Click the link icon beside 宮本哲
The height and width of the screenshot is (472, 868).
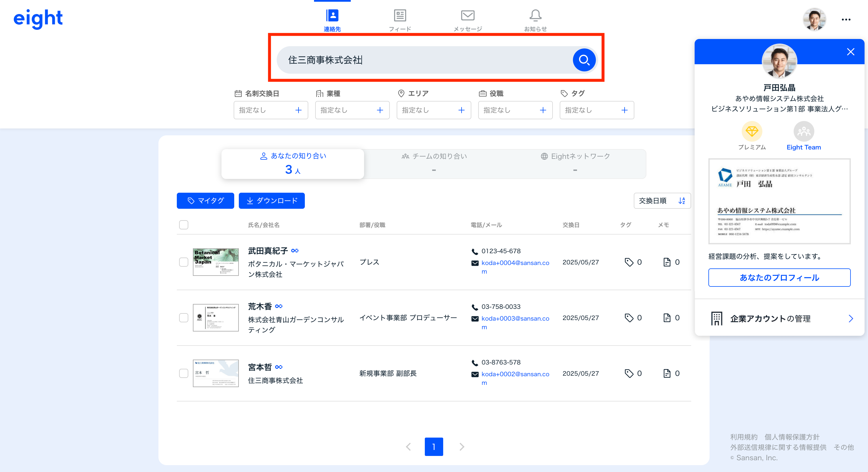point(279,367)
